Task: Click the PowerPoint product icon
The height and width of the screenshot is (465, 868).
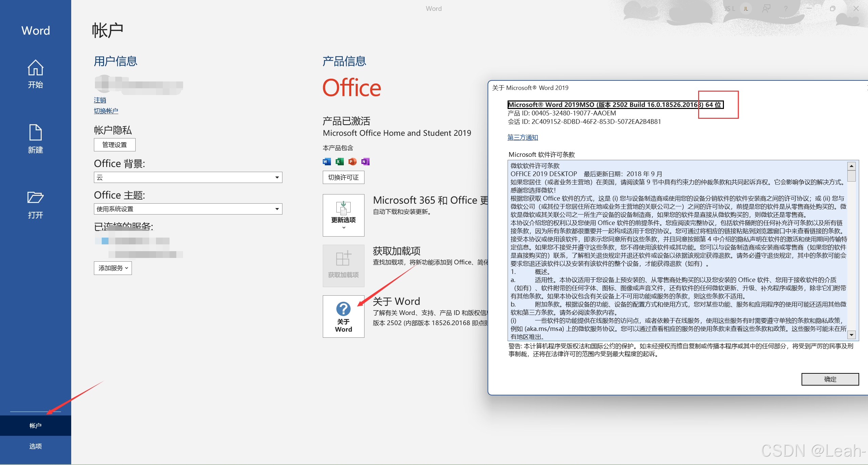Action: 352,162
